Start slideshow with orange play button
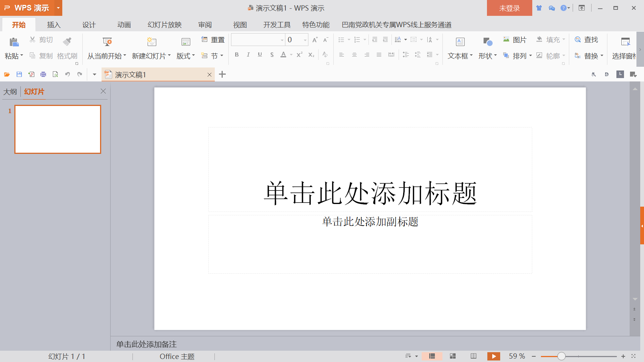The image size is (644, 362). [494, 356]
